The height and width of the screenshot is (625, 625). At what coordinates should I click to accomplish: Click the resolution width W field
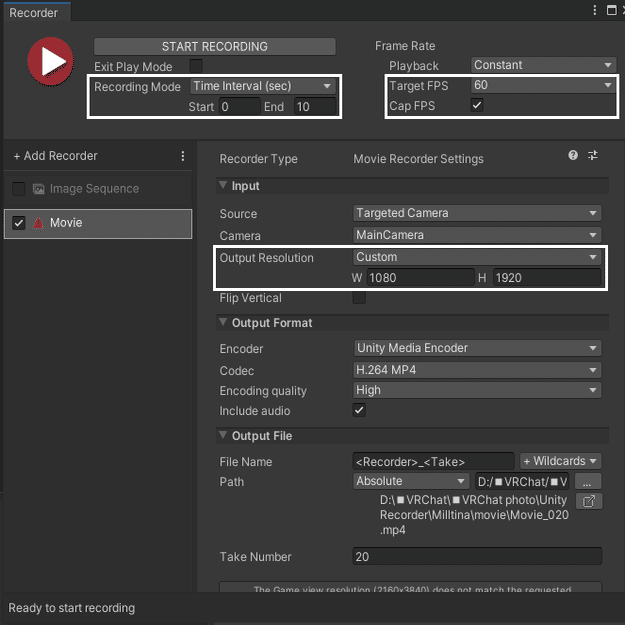pos(420,277)
